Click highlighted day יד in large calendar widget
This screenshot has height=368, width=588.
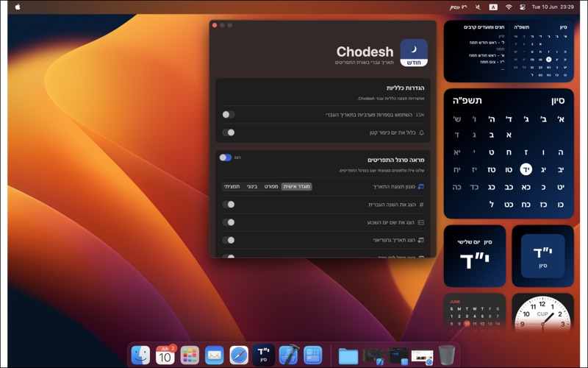pyautogui.click(x=526, y=170)
